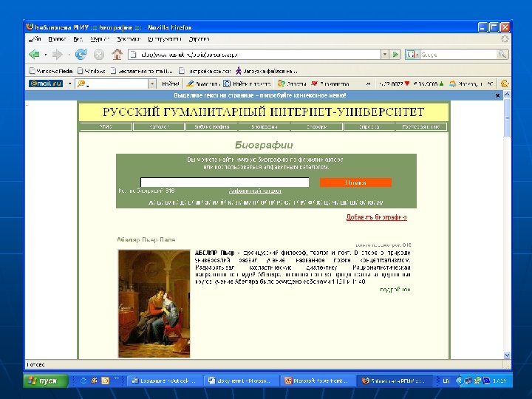
Task: Open the 'Библиография' site navigation tab
Action: point(212,127)
